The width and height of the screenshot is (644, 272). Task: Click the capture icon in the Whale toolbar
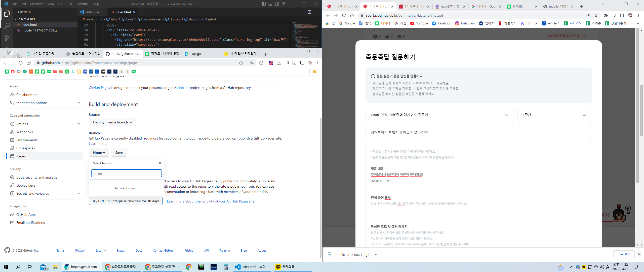click(294, 63)
